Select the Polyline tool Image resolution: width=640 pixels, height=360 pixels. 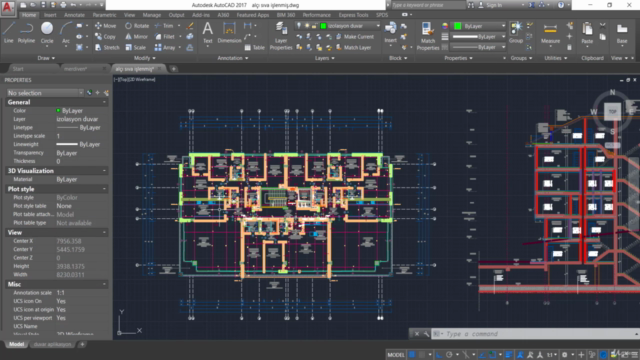[x=26, y=32]
